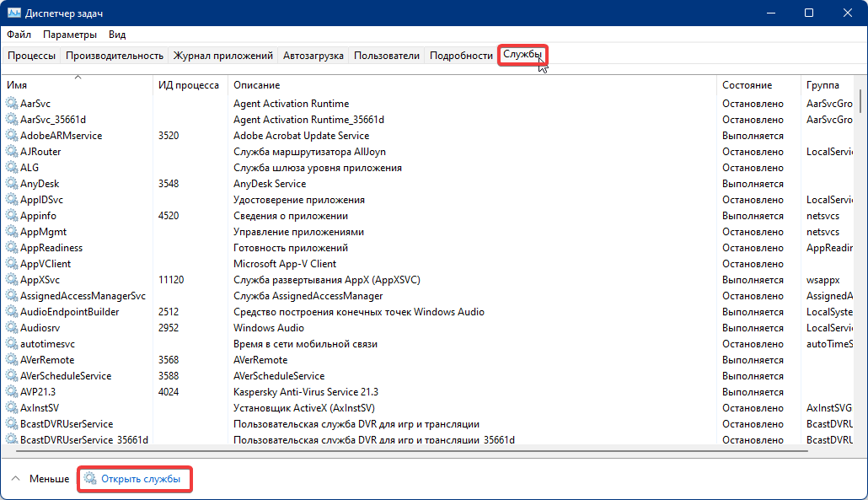
Task: Select Готовность приложений description
Action: coord(291,248)
